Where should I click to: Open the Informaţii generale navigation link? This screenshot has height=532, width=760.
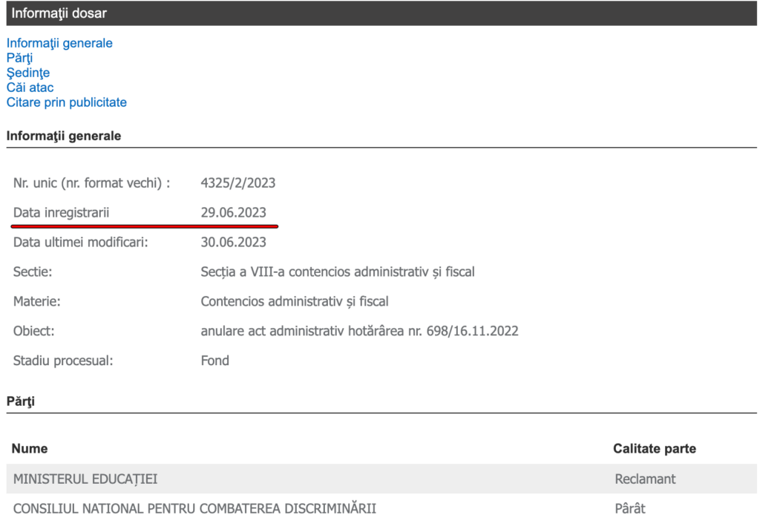[x=59, y=43]
